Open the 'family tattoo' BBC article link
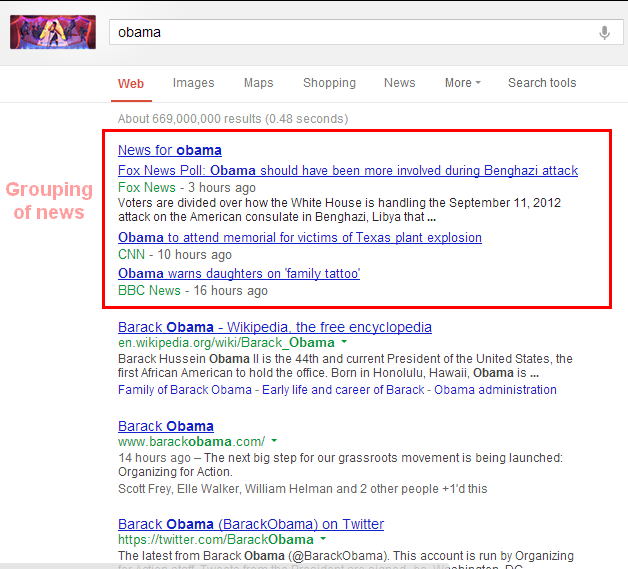 point(239,273)
